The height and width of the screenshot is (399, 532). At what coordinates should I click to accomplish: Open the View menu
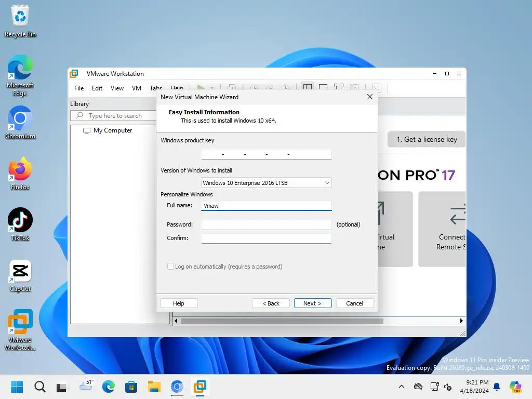click(x=117, y=88)
